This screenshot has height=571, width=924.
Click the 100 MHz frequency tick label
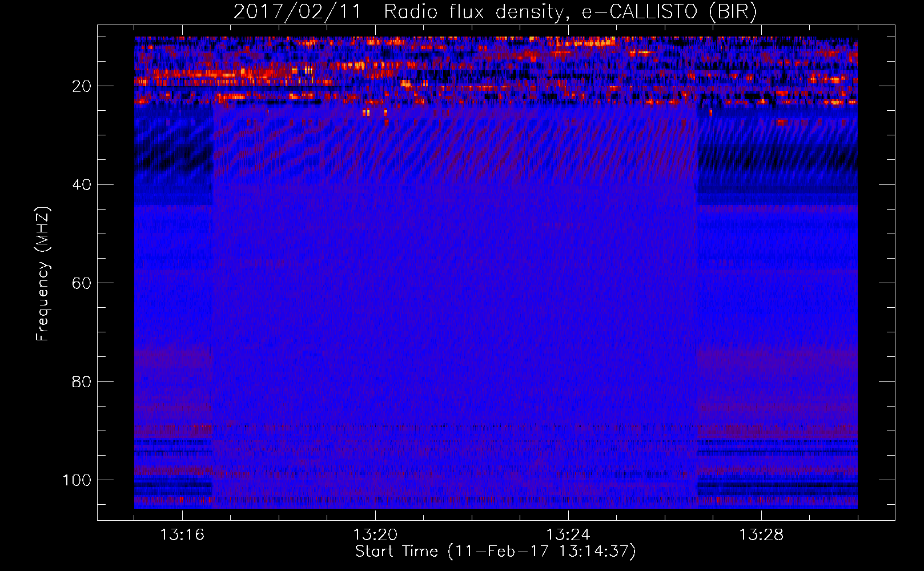coord(77,480)
